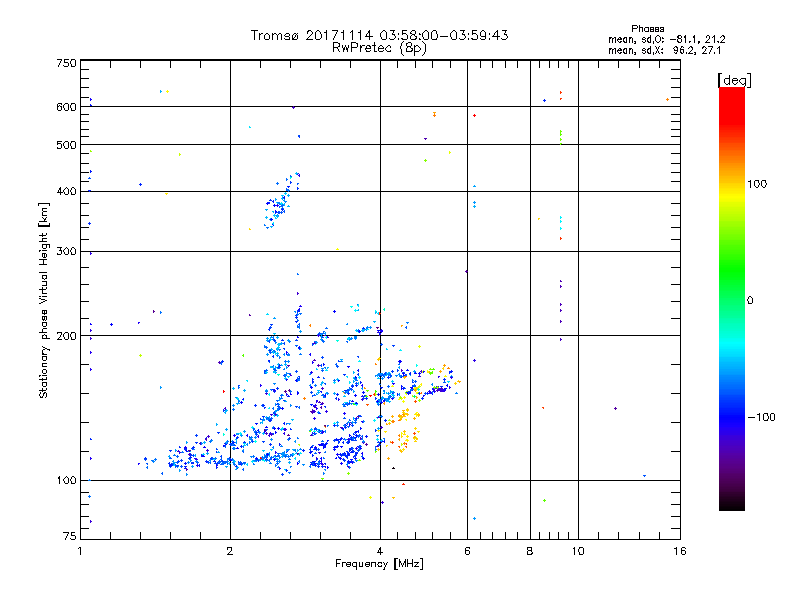Click the y-axis tick label '75'
Image resolution: width=800 pixels, height=600 pixels.
click(x=70, y=536)
